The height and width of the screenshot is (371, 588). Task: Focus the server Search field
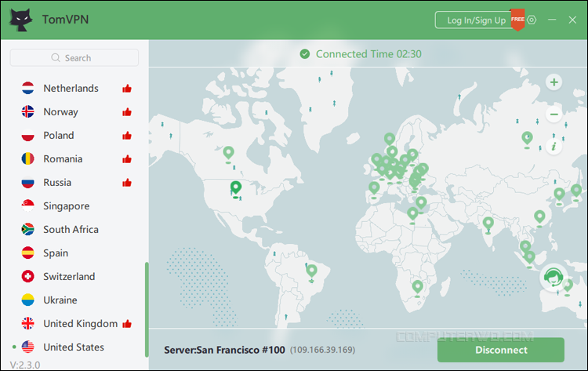click(74, 58)
